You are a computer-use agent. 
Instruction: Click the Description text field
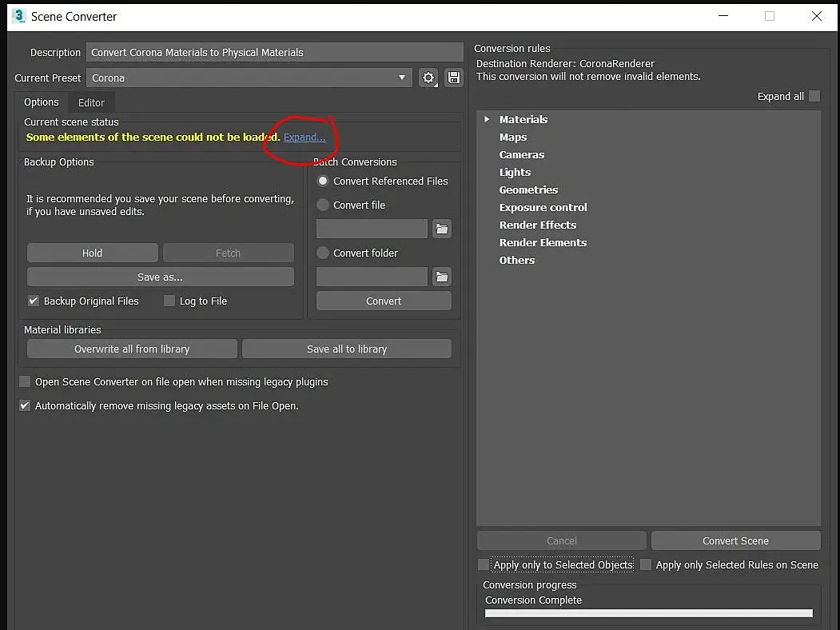point(275,53)
